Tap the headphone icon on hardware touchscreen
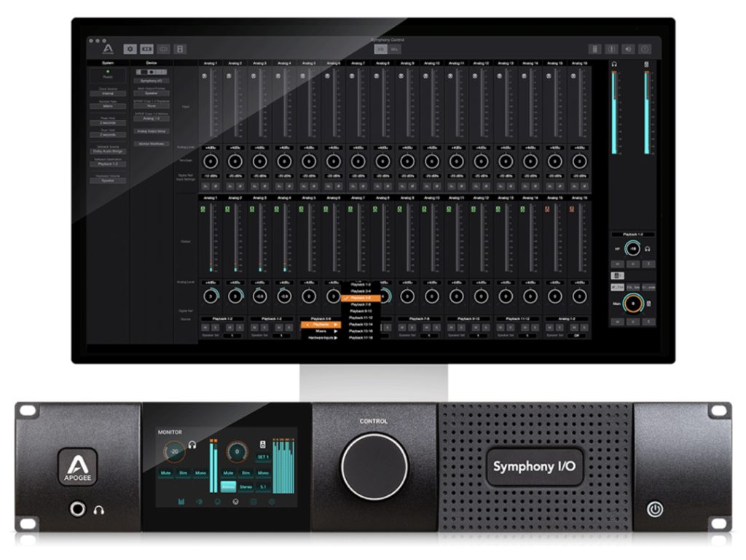Image resolution: width=746 pixels, height=560 pixels. click(193, 445)
